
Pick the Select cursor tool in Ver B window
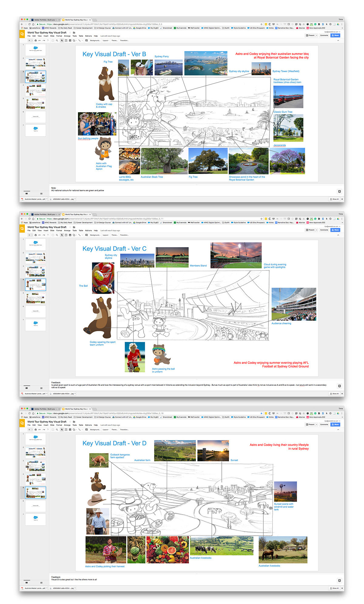tap(62, 40)
